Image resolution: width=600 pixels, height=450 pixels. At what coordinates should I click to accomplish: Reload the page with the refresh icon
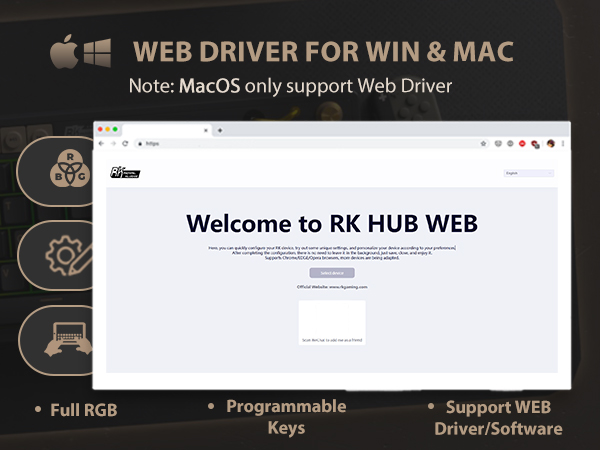125,143
